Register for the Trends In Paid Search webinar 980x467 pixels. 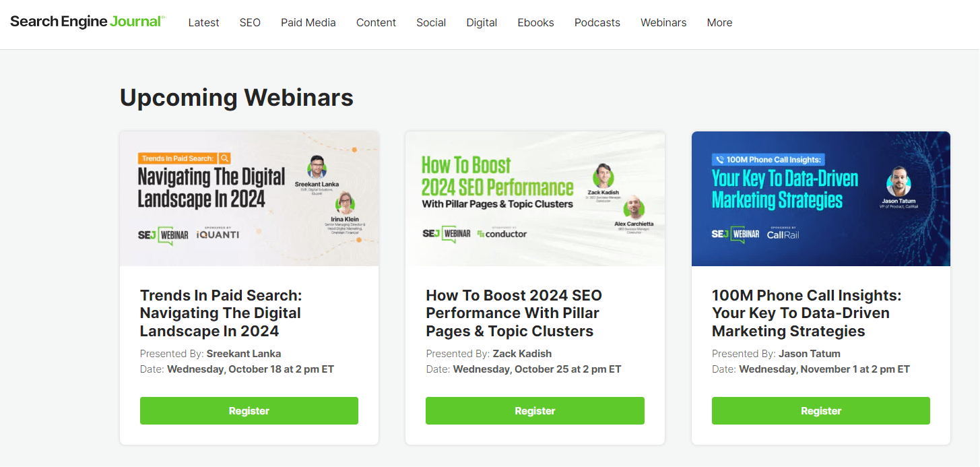(249, 411)
